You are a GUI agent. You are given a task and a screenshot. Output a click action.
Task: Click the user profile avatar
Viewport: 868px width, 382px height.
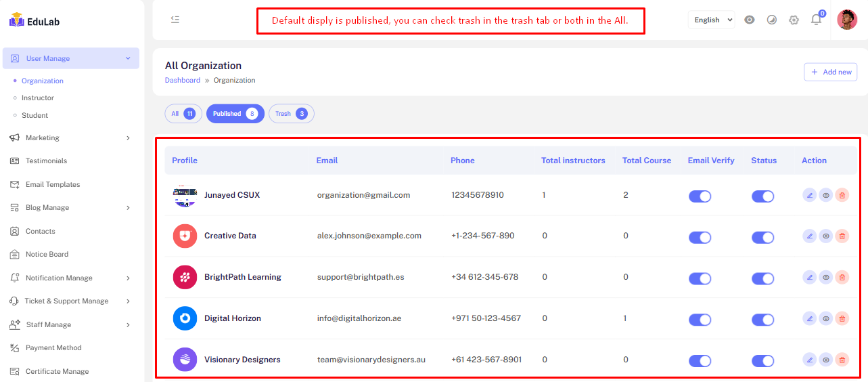click(x=846, y=20)
